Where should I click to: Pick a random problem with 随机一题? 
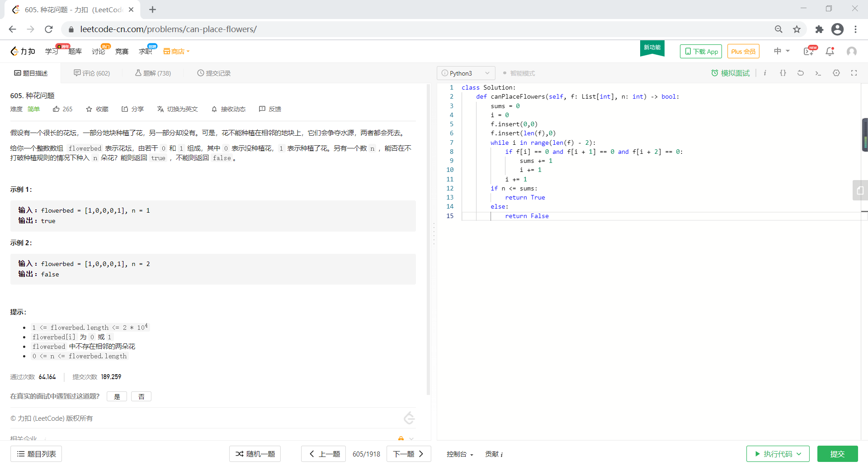(255, 454)
